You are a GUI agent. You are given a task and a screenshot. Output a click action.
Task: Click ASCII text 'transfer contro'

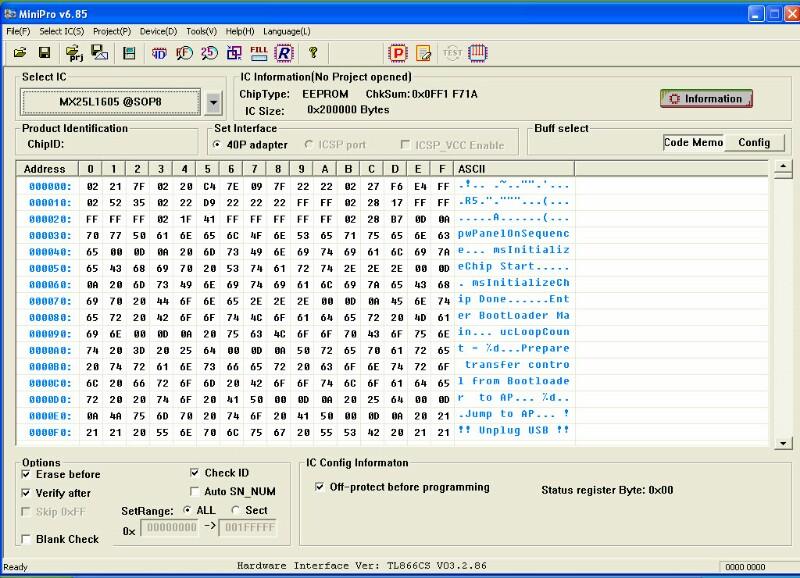[x=517, y=365]
